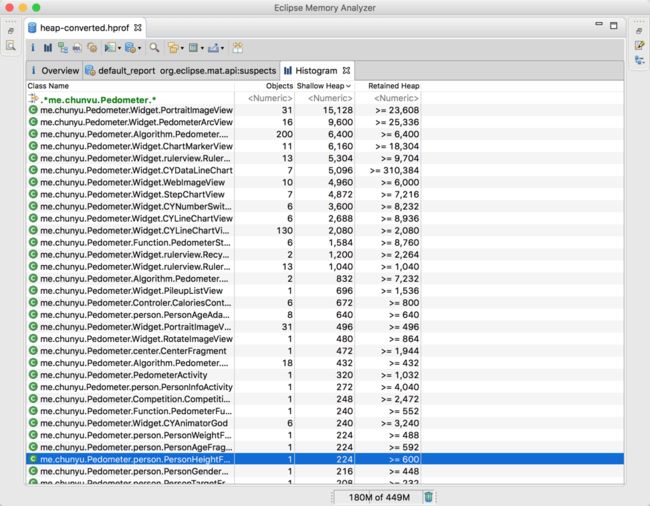The height and width of the screenshot is (506, 650).
Task: Select the Widget.StepChartView row
Action: point(325,194)
